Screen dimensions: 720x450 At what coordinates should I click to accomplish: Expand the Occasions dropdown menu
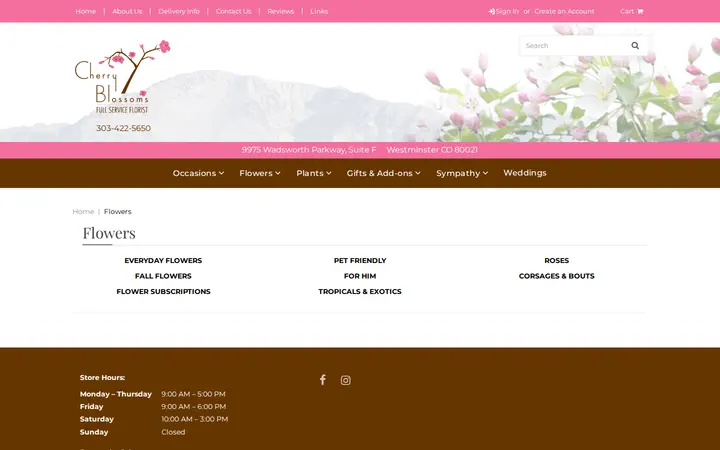coord(198,173)
